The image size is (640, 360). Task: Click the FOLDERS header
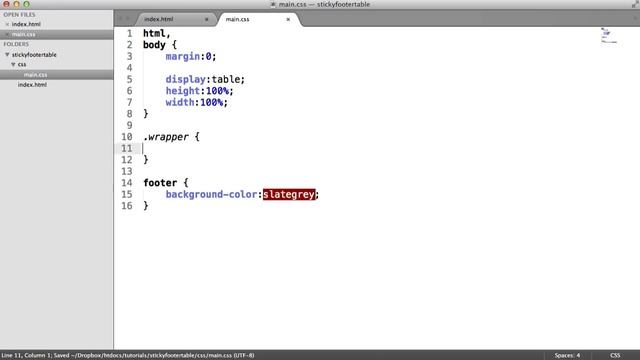coord(16,44)
